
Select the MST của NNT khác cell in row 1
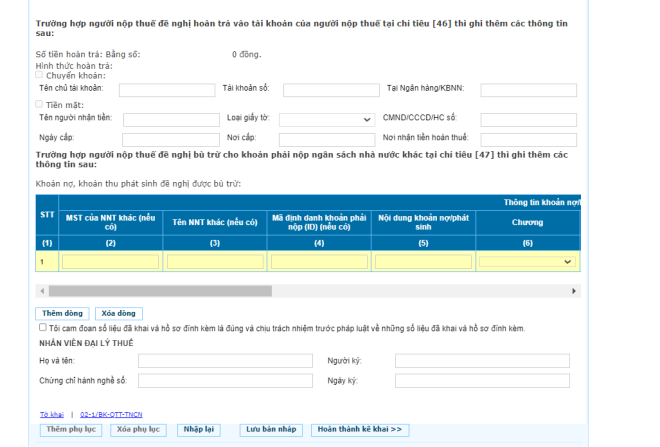click(110, 261)
